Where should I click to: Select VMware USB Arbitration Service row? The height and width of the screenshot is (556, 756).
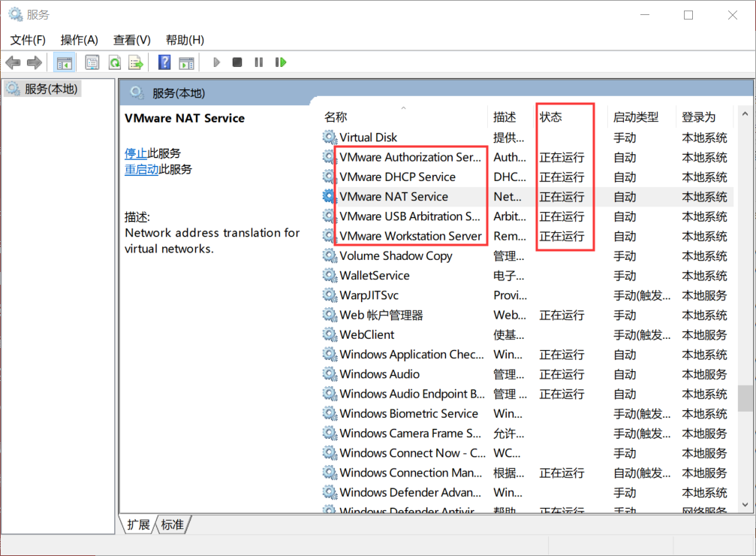click(528, 216)
